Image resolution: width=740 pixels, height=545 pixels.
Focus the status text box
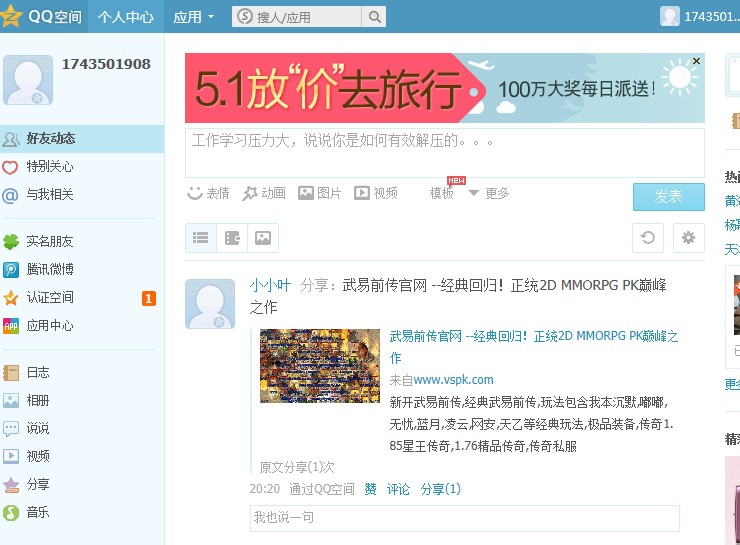pyautogui.click(x=445, y=153)
